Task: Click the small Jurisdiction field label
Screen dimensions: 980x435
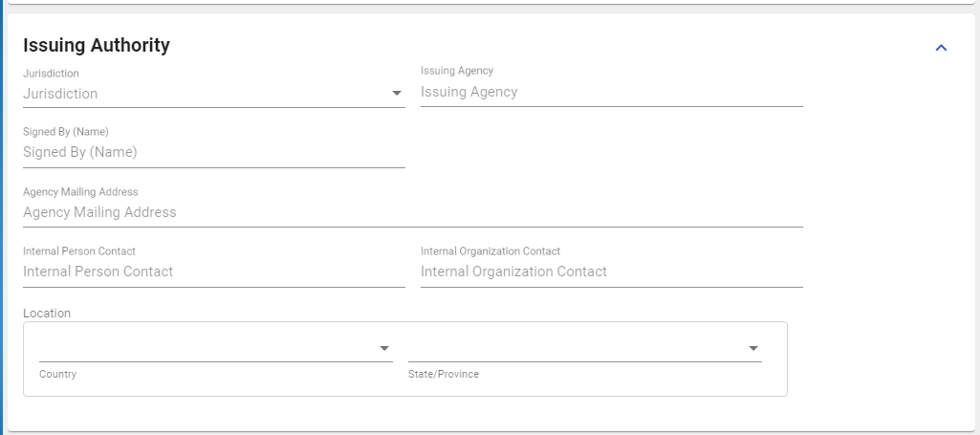Action: click(51, 73)
